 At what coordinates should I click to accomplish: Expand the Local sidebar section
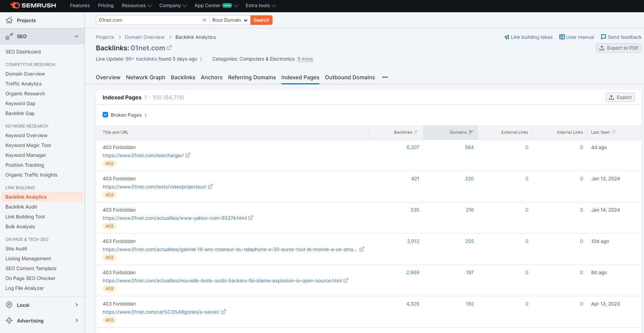click(x=76, y=305)
